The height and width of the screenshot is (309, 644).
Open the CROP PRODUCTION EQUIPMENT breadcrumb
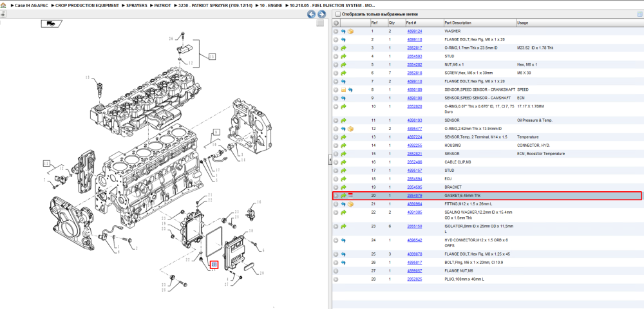click(87, 6)
